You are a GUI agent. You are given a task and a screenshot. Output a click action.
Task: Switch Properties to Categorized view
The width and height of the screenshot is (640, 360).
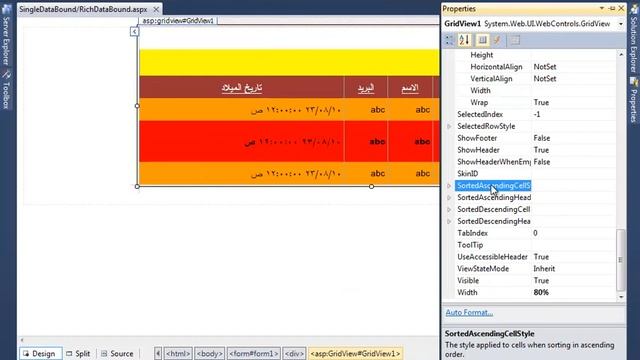(449, 40)
